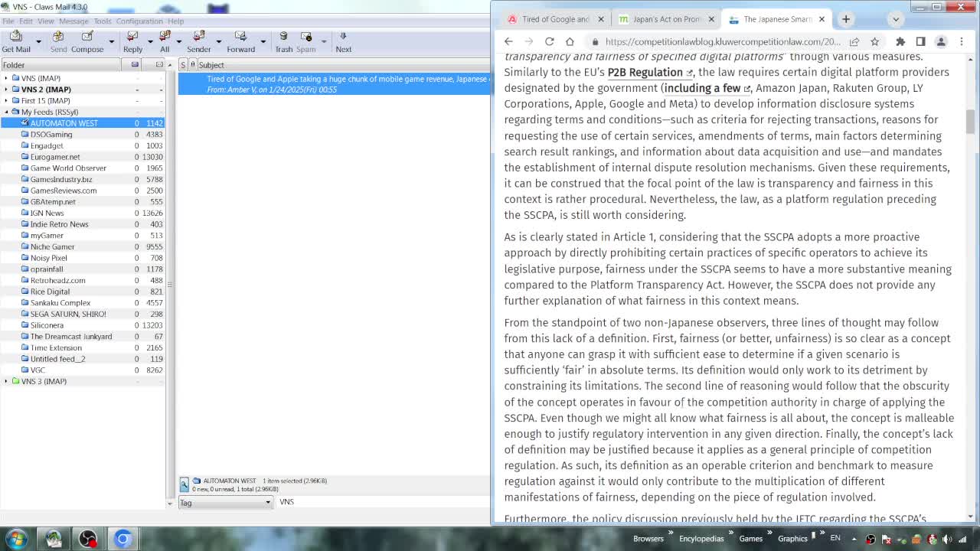
Task: Open the File menu
Action: click(8, 21)
